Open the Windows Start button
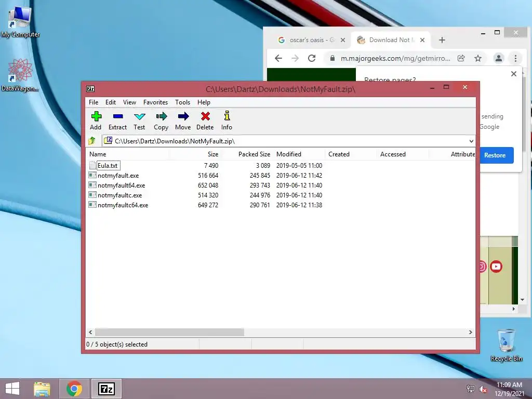Image resolution: width=532 pixels, height=399 pixels. (12, 389)
